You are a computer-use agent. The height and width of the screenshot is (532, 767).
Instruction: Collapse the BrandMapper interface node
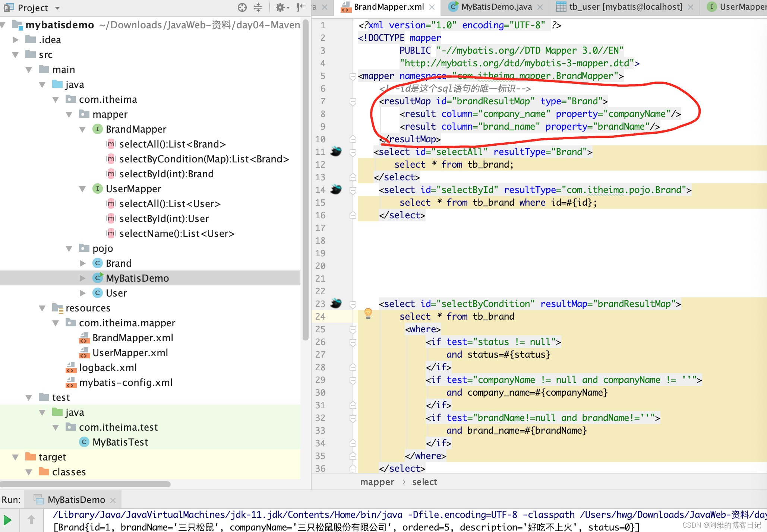pos(82,129)
